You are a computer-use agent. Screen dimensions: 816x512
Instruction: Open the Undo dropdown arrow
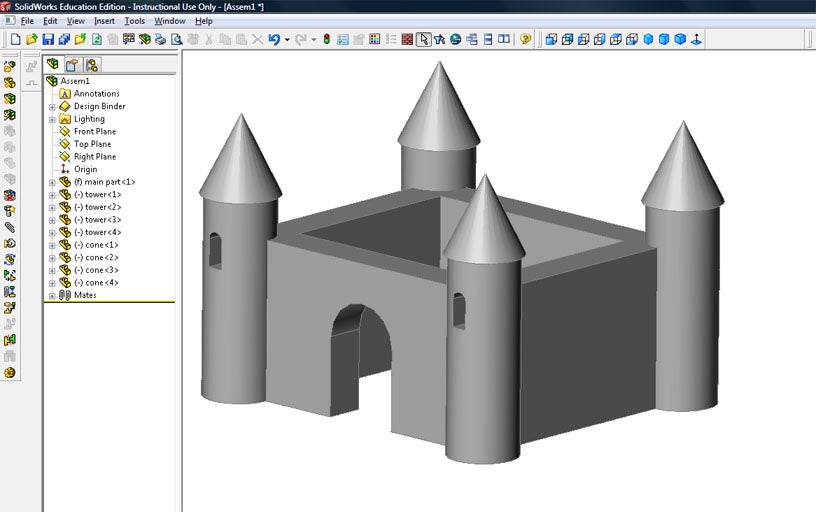(x=287, y=40)
